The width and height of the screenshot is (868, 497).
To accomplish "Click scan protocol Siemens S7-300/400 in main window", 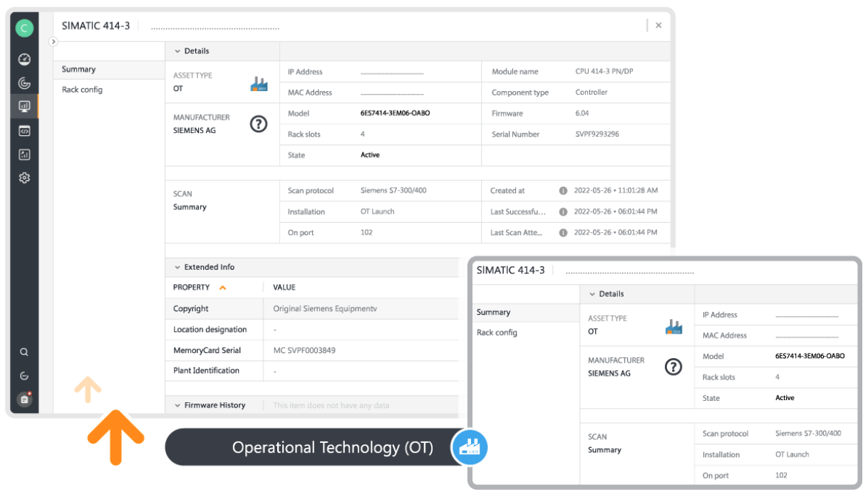I will click(394, 191).
